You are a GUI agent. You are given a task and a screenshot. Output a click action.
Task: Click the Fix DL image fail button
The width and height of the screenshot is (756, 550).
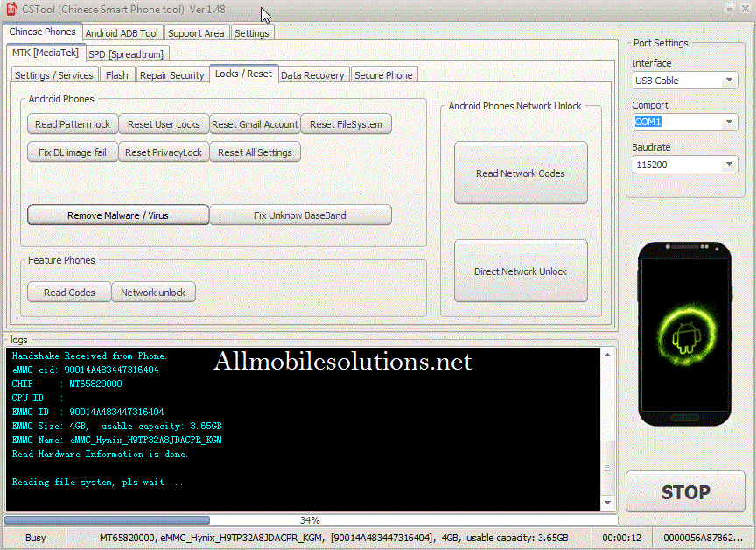(x=73, y=152)
